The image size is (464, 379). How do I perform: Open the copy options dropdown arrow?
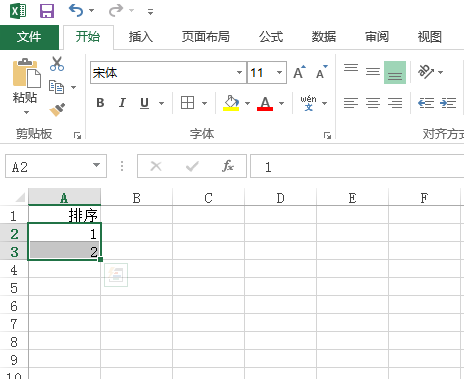[74, 87]
